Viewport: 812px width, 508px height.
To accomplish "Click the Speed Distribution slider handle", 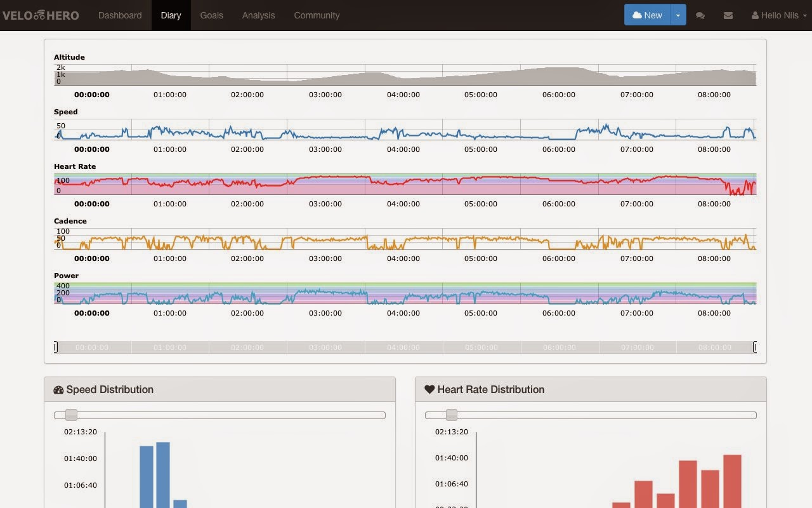I will coord(71,415).
